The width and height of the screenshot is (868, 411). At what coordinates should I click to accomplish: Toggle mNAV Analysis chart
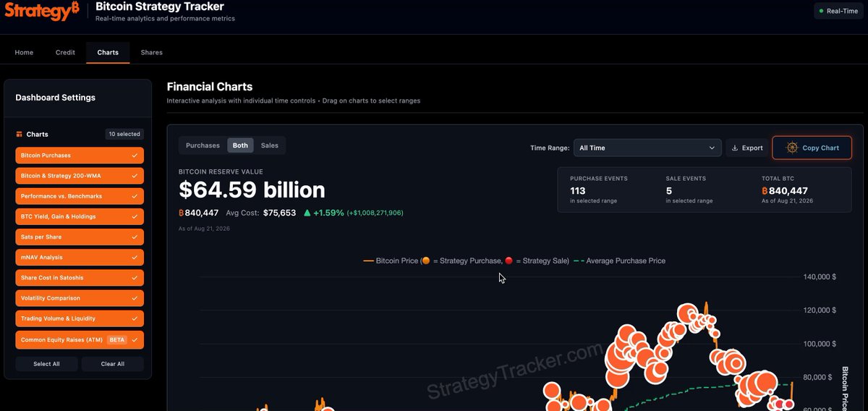click(80, 257)
